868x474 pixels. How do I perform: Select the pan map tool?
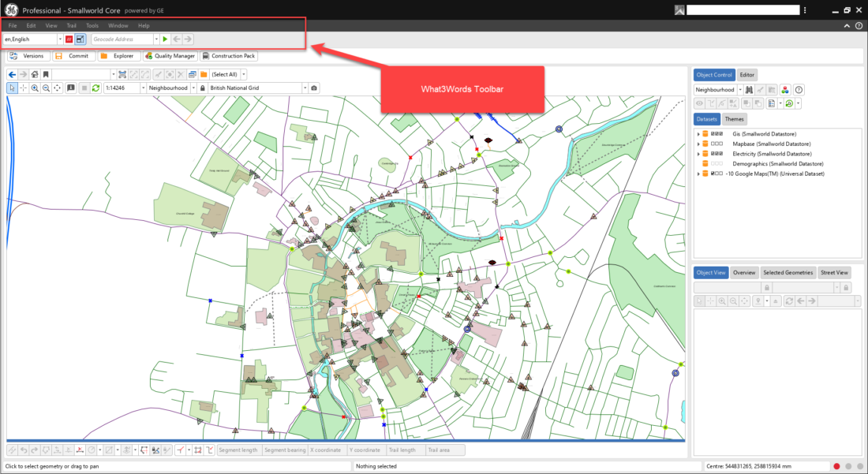click(57, 88)
